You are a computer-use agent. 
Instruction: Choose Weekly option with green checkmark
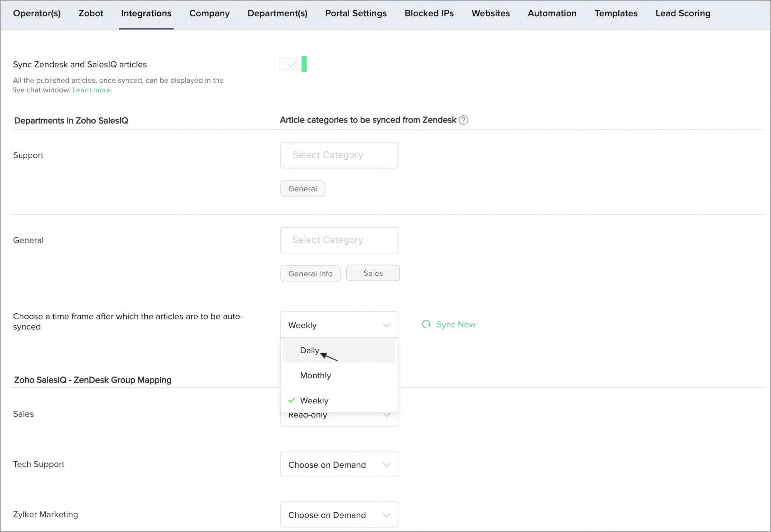coord(339,401)
